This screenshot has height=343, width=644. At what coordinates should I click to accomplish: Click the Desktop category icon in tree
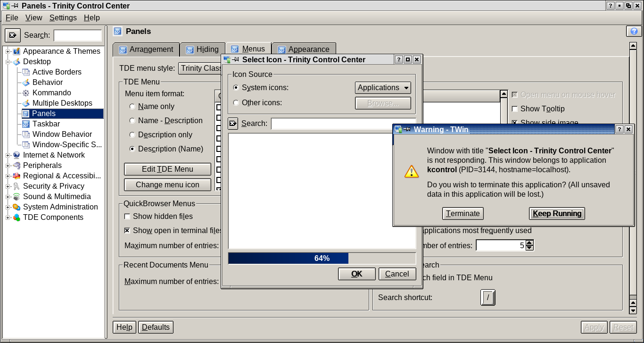coord(17,61)
